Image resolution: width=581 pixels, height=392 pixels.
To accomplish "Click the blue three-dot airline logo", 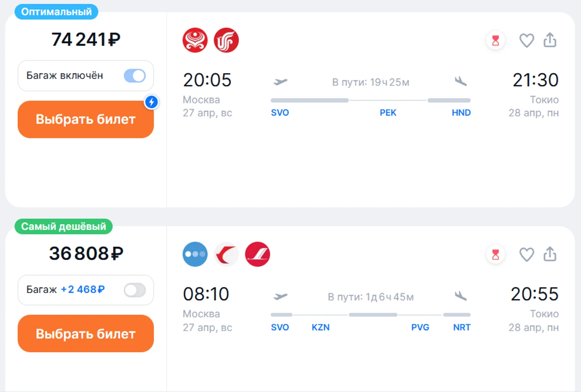I will pos(195,254).
